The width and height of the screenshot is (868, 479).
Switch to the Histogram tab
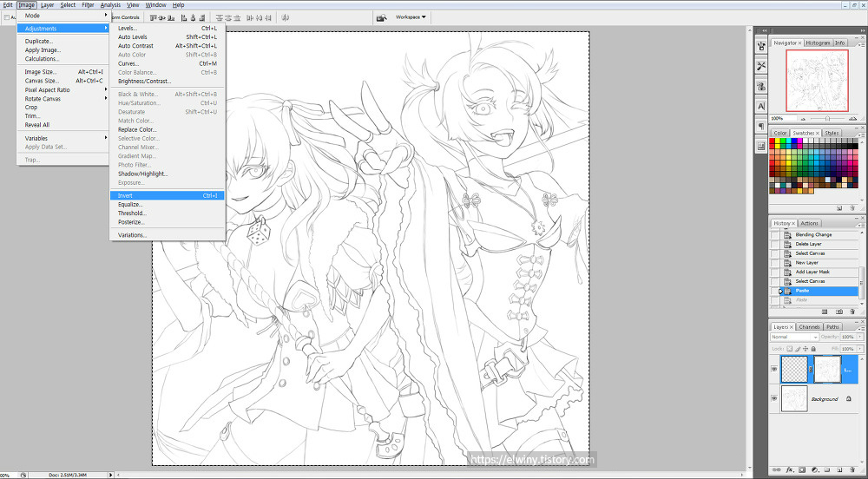(x=818, y=43)
